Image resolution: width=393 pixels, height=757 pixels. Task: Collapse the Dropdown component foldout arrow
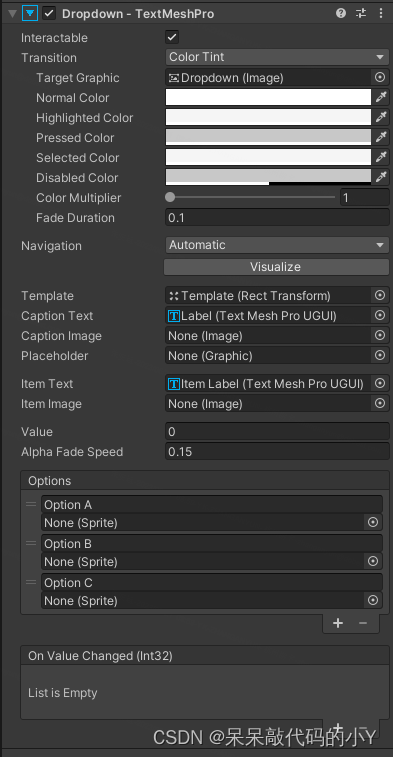(x=12, y=14)
